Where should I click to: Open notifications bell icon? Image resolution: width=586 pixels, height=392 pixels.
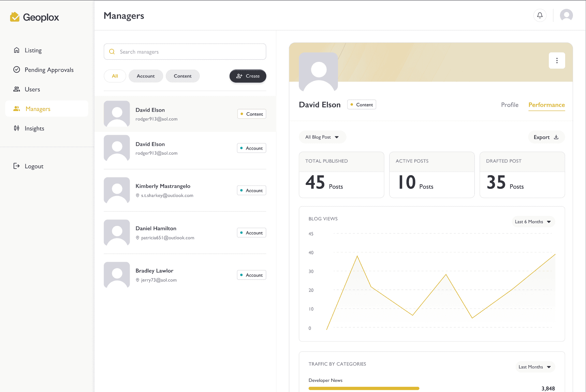coord(540,15)
